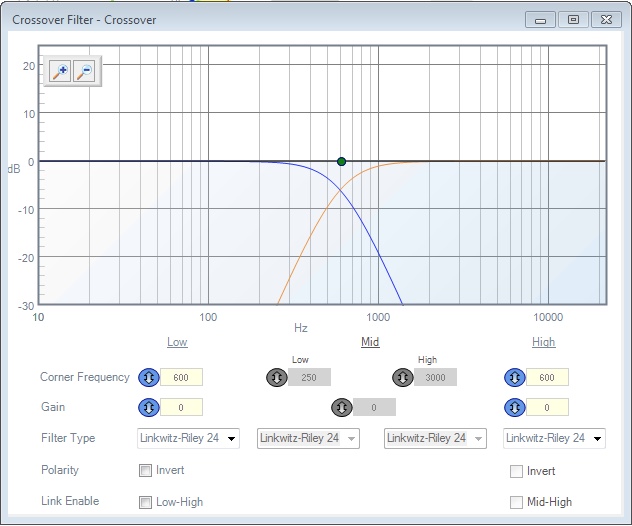
Task: Zoom in on the crossover graph
Action: 60,71
